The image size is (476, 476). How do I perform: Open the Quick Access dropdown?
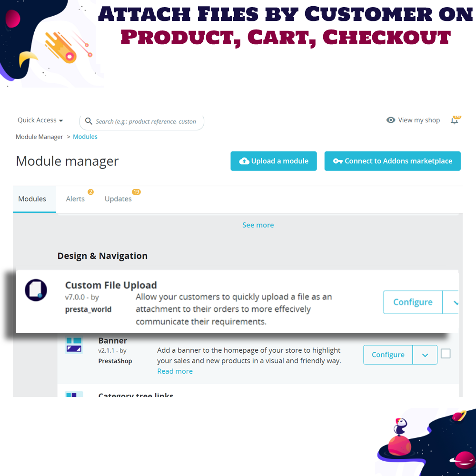(40, 120)
